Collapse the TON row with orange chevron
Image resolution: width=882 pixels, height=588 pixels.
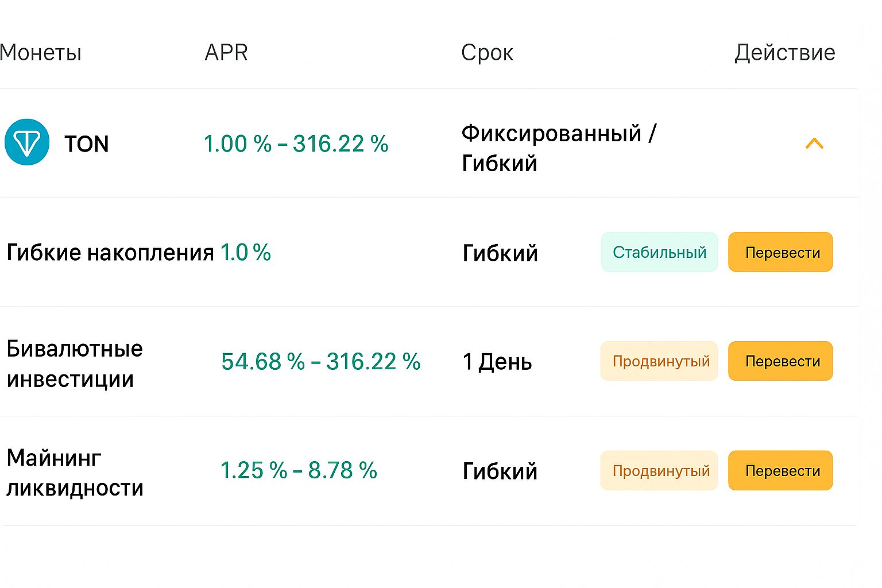814,143
